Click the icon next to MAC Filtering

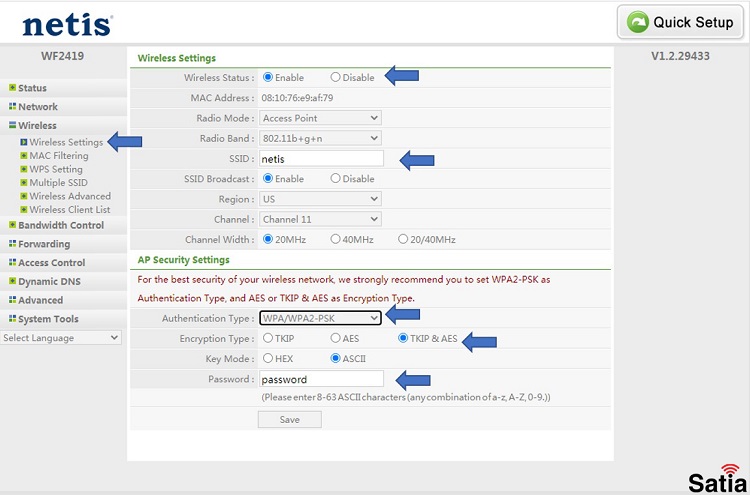click(24, 155)
